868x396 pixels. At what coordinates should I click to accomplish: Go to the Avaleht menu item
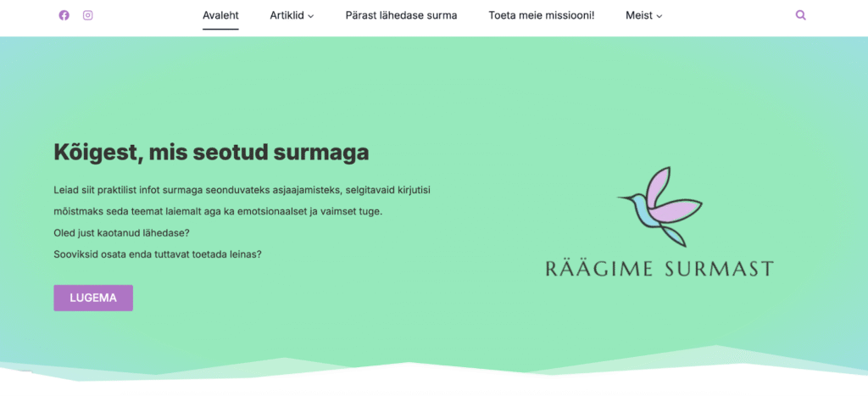pos(220,15)
